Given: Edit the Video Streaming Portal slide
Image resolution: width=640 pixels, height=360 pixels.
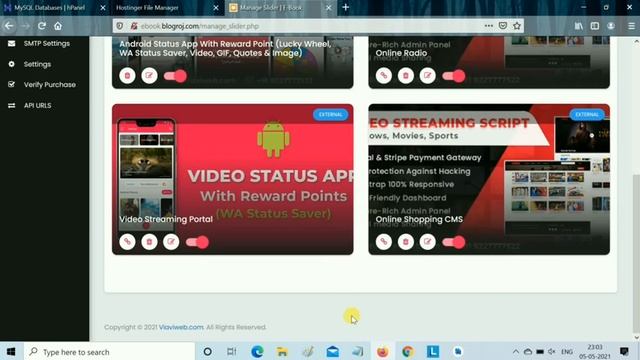Looking at the screenshot, I should [x=171, y=242].
